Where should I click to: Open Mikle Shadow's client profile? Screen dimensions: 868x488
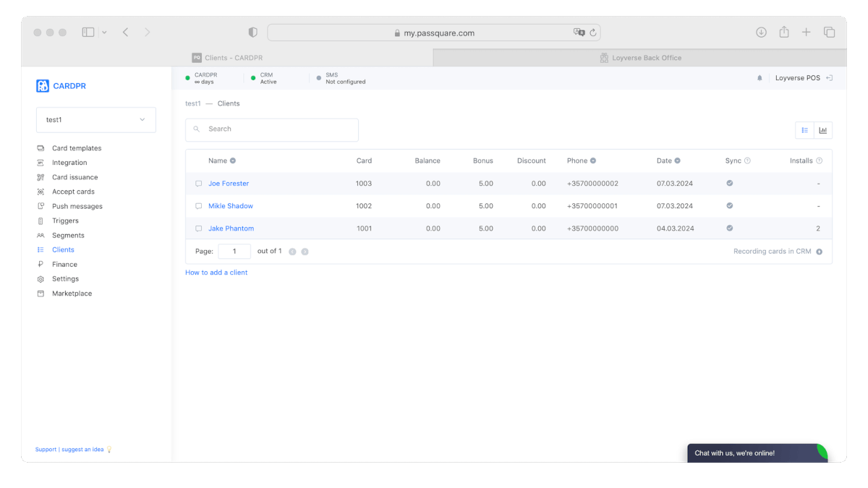tap(231, 206)
